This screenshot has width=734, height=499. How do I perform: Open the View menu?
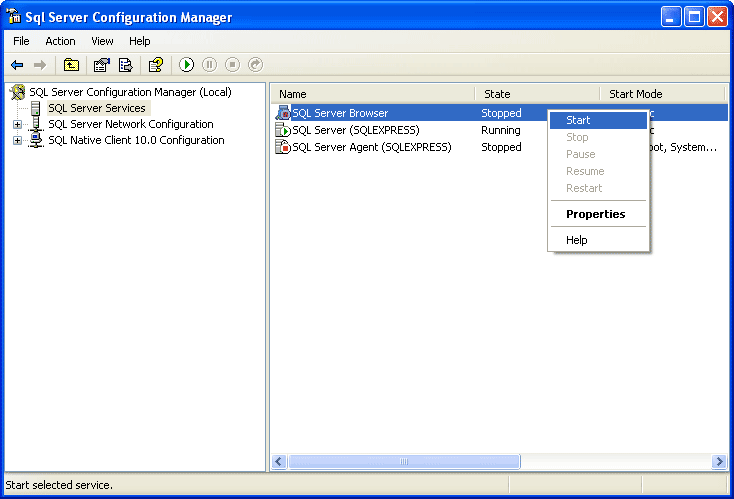click(x=102, y=41)
